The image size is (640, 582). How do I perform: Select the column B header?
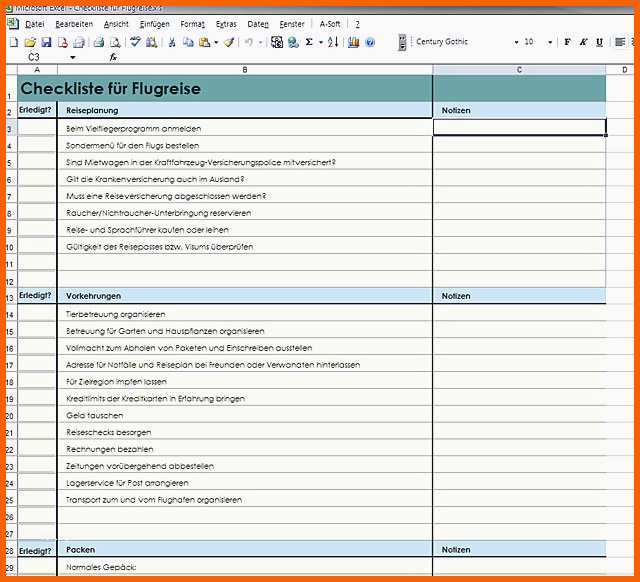click(245, 69)
